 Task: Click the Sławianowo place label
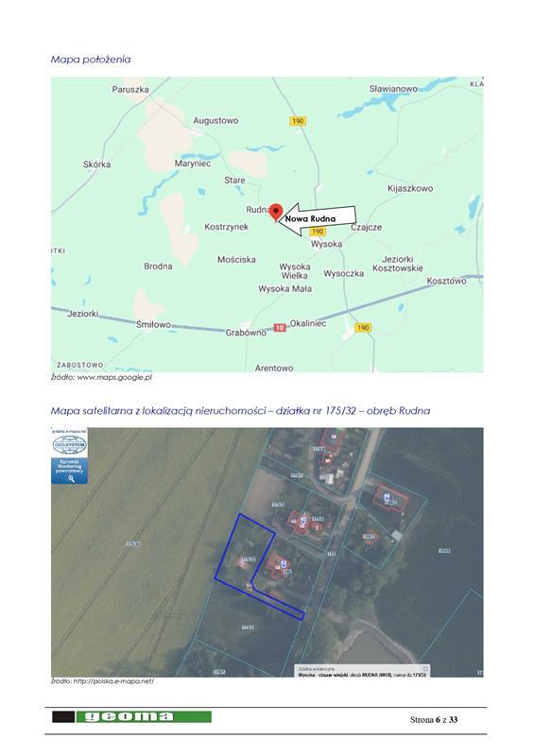click(x=393, y=89)
